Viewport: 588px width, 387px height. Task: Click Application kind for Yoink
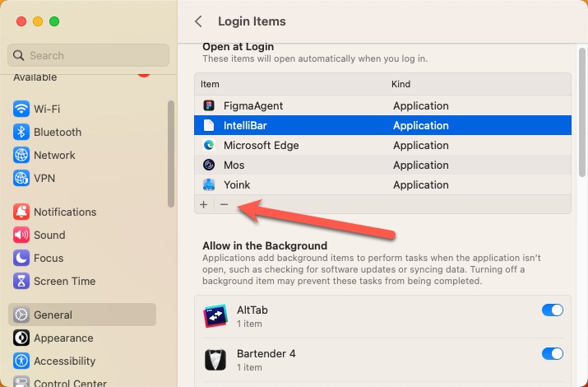click(421, 184)
